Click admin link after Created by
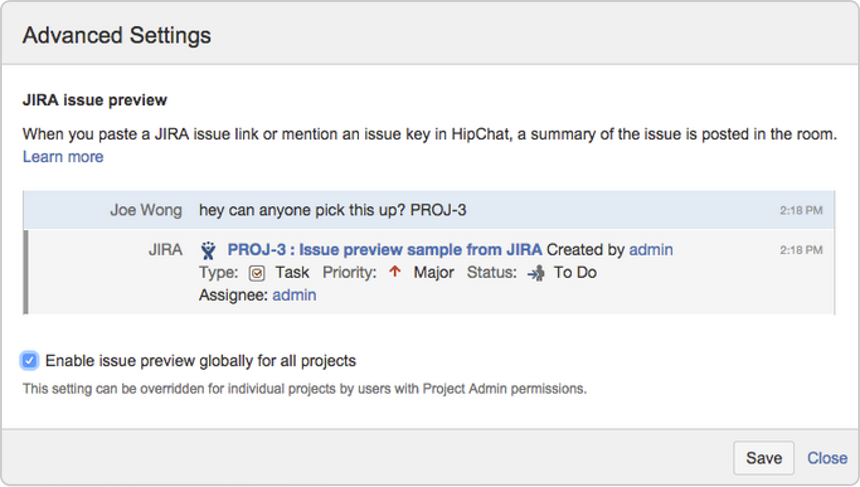The height and width of the screenshot is (487, 860). (650, 250)
